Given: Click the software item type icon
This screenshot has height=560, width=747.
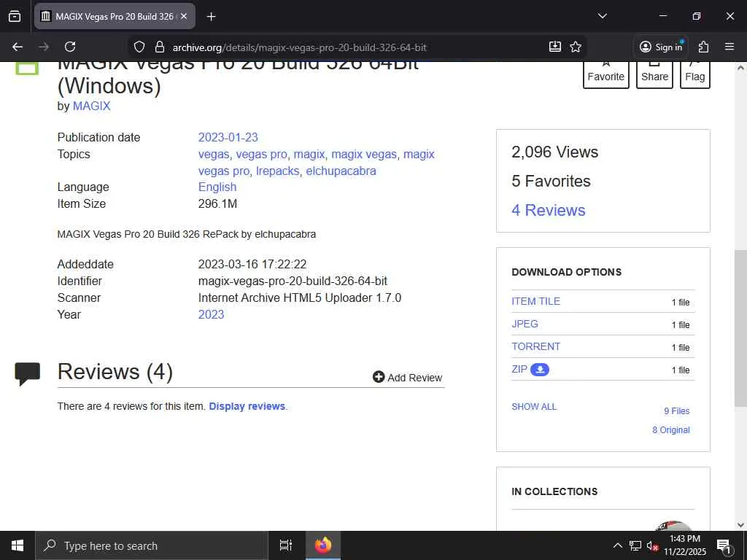Looking at the screenshot, I should coord(27,68).
